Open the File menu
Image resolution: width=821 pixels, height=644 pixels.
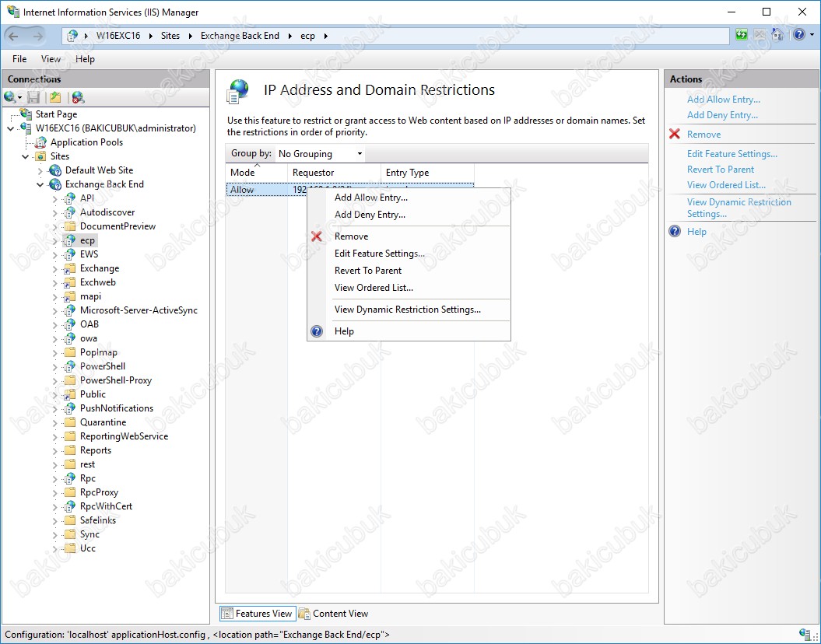[x=19, y=59]
